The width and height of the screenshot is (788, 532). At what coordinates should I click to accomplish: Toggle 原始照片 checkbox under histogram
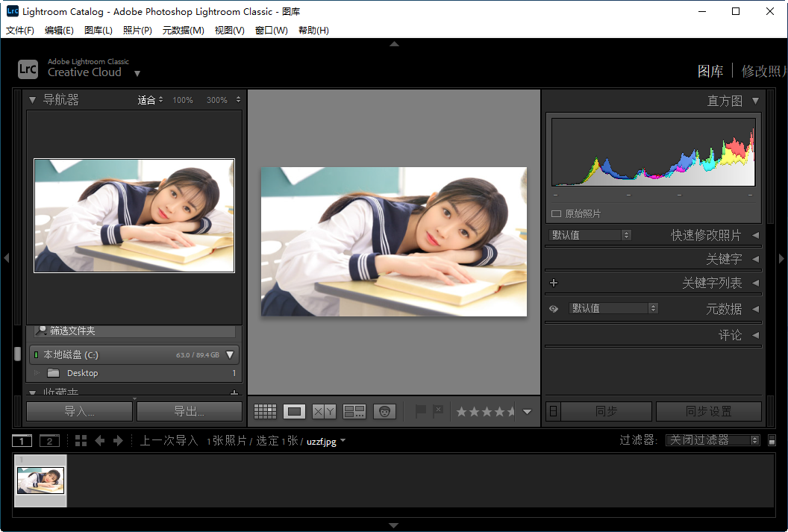(x=555, y=213)
